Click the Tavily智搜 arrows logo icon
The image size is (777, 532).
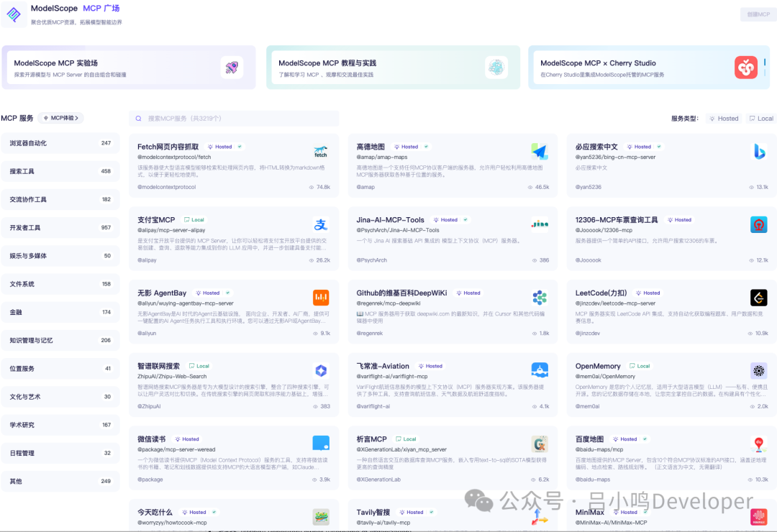click(540, 517)
